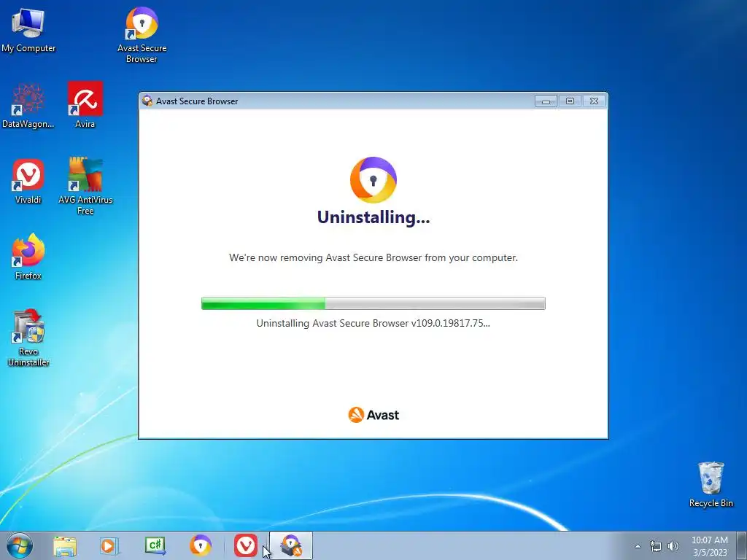This screenshot has height=560, width=747.
Task: Close the Avast Secure Browser uninstaller window
Action: click(x=594, y=101)
